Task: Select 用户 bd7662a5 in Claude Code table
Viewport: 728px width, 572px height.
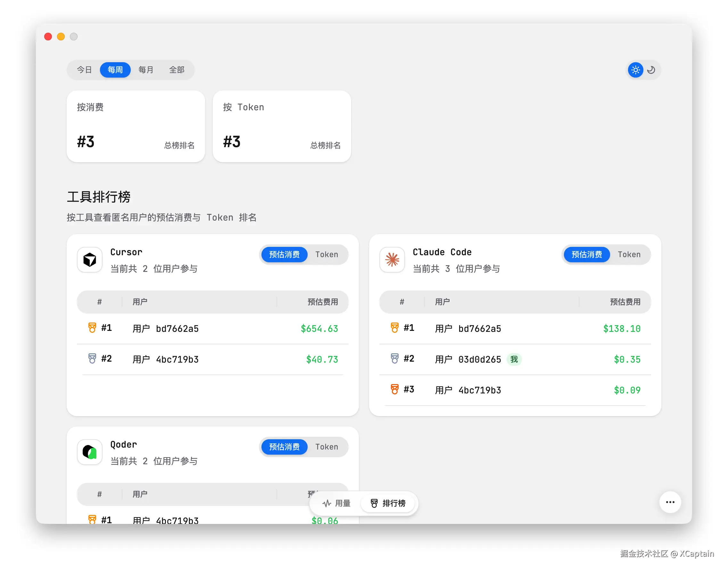Action: coord(468,329)
